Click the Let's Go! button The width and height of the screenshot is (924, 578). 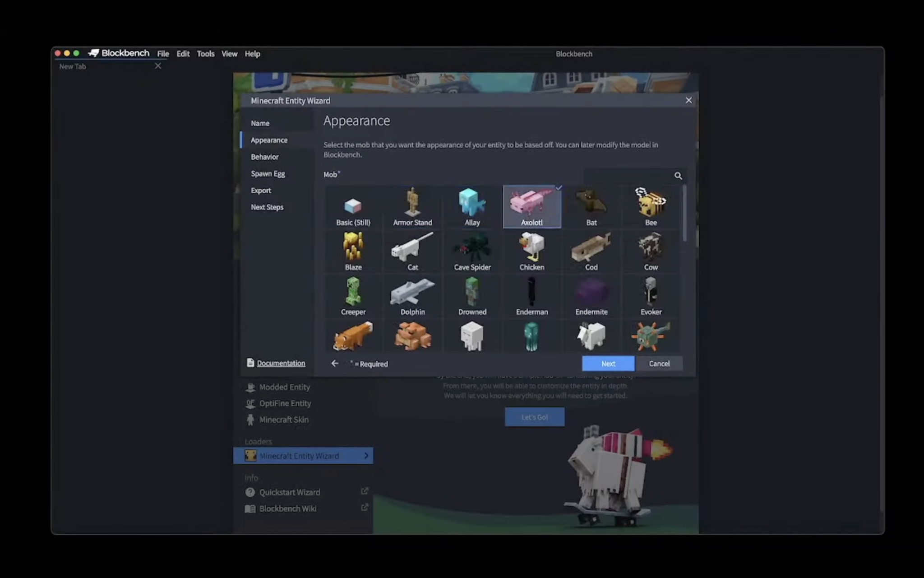(x=534, y=417)
